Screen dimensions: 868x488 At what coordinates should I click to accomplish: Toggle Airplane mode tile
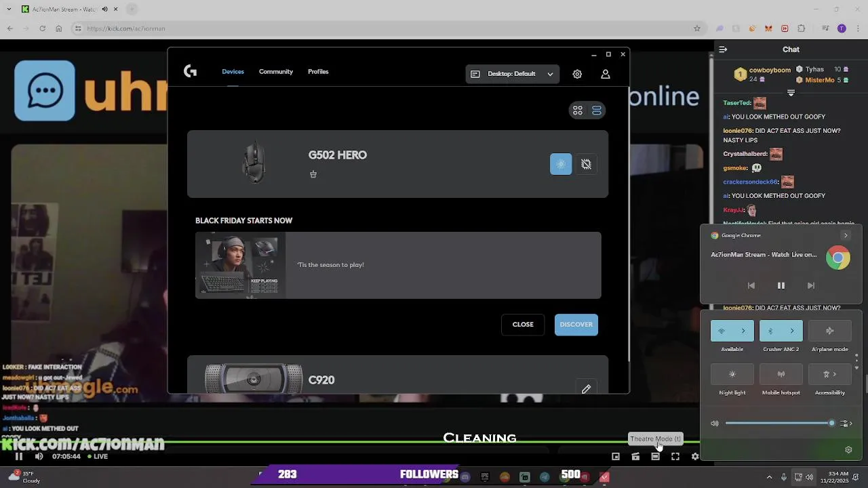pos(830,331)
